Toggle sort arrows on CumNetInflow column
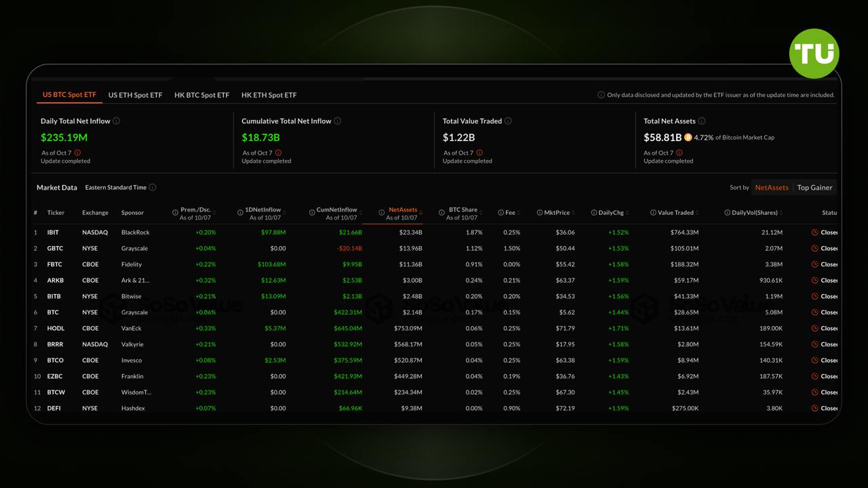This screenshot has height=488, width=868. 360,213
